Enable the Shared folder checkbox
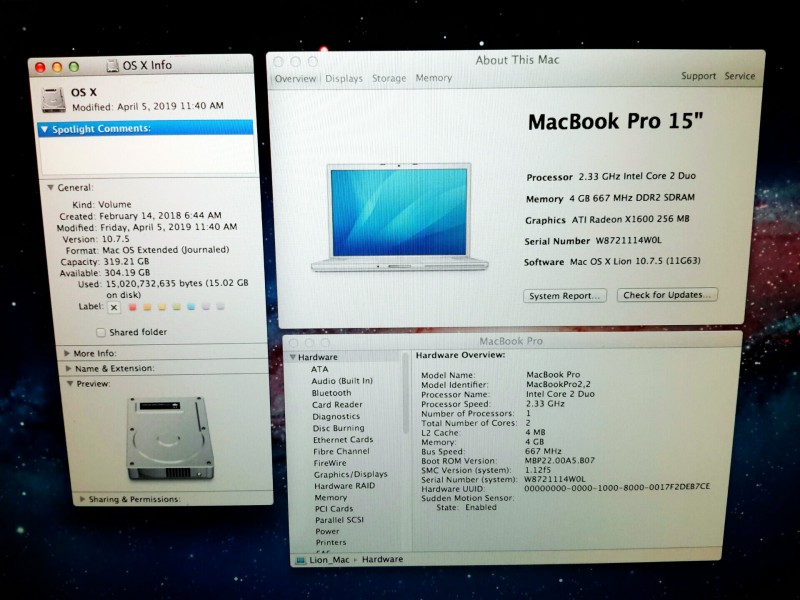800x600 pixels. point(101,333)
